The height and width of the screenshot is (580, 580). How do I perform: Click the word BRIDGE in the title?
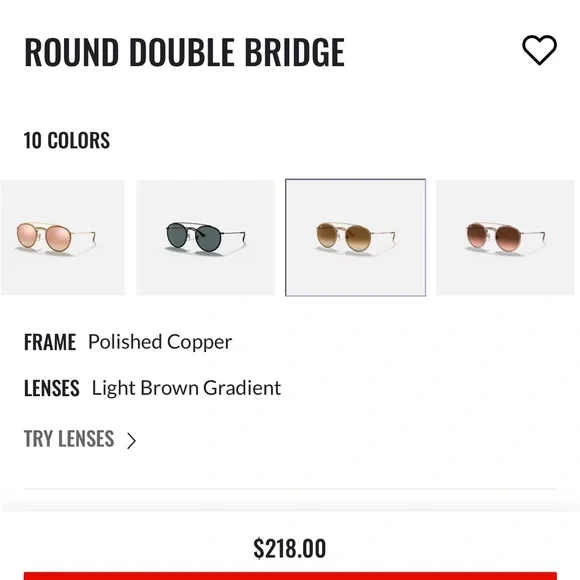[x=295, y=52]
